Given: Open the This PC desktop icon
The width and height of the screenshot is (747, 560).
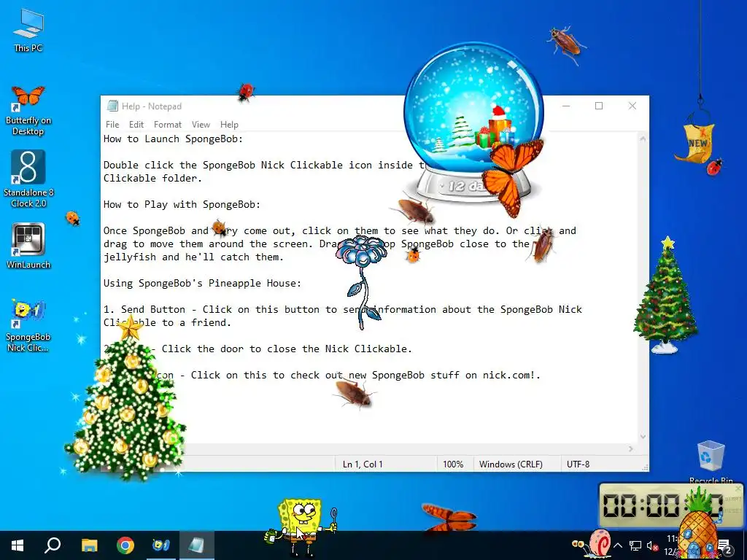Looking at the screenshot, I should (28, 31).
